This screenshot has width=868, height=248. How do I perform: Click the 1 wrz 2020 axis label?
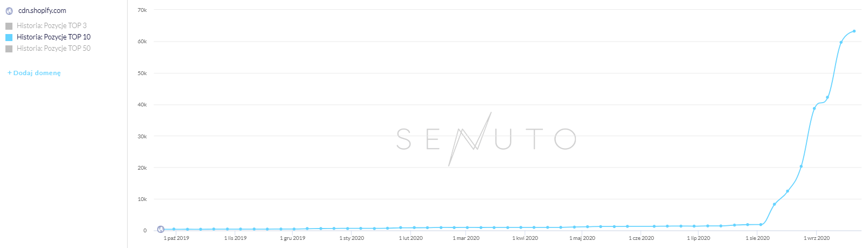pos(817,238)
